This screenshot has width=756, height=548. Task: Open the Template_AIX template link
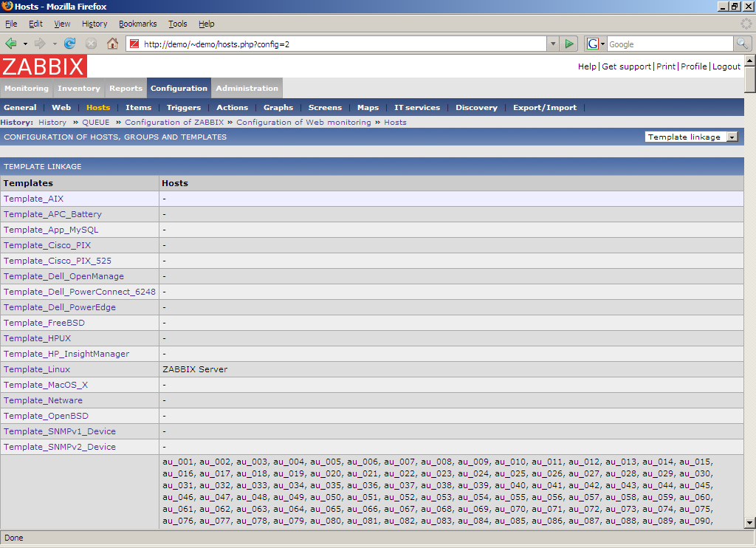[x=33, y=199]
